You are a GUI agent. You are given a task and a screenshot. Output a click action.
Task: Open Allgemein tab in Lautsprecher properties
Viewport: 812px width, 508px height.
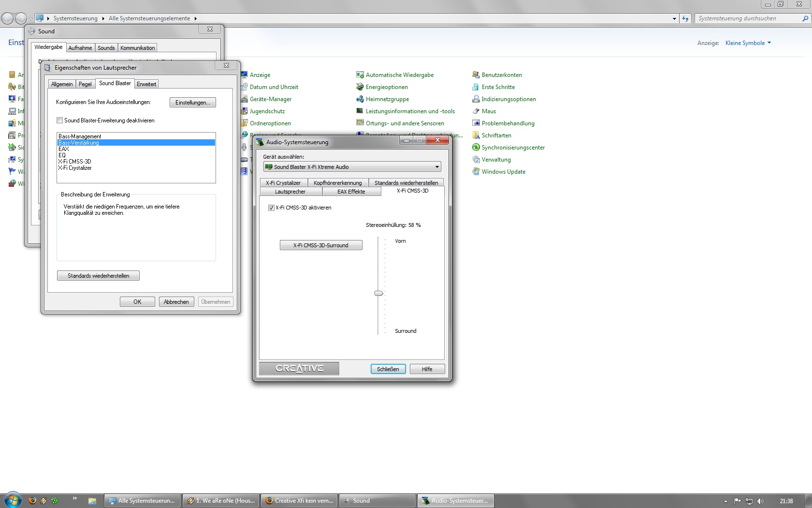click(62, 84)
